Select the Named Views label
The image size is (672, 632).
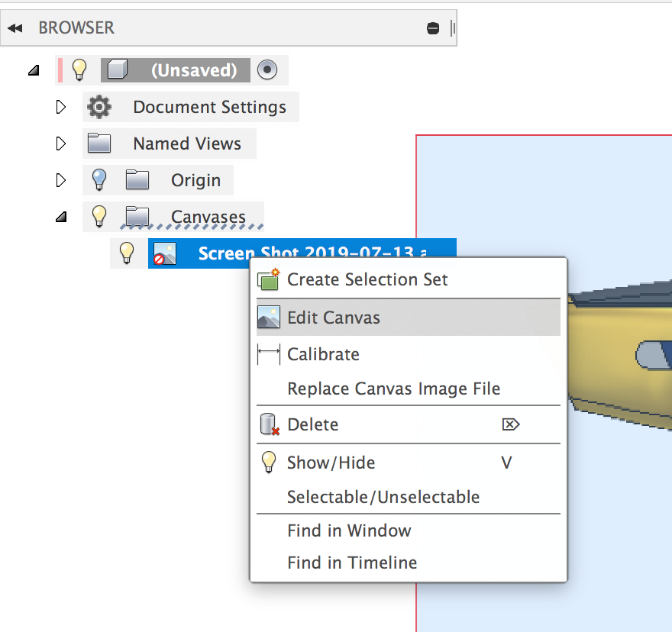coord(187,143)
